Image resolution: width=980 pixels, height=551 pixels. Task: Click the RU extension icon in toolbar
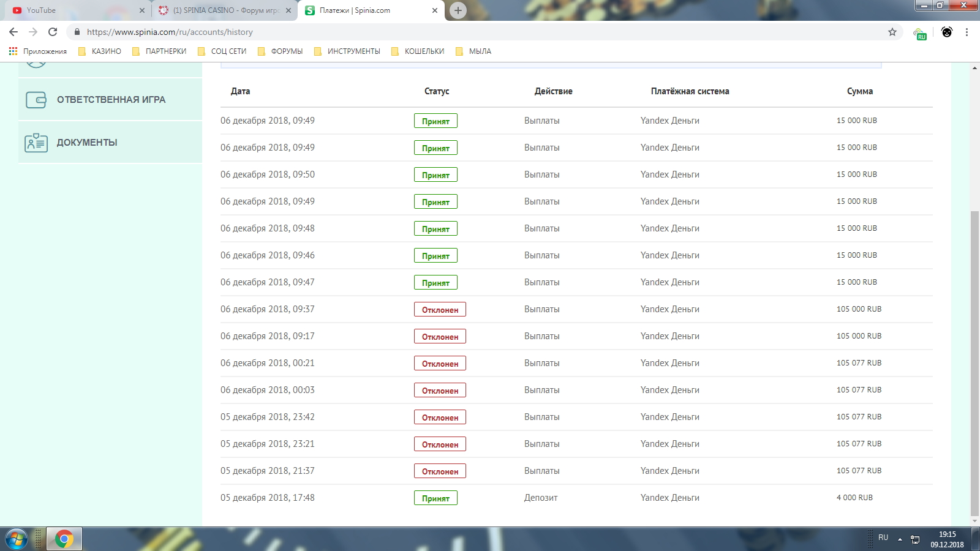pyautogui.click(x=919, y=34)
